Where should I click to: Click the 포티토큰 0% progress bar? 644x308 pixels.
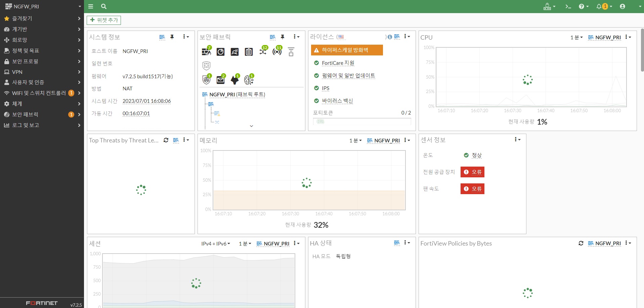click(x=362, y=121)
